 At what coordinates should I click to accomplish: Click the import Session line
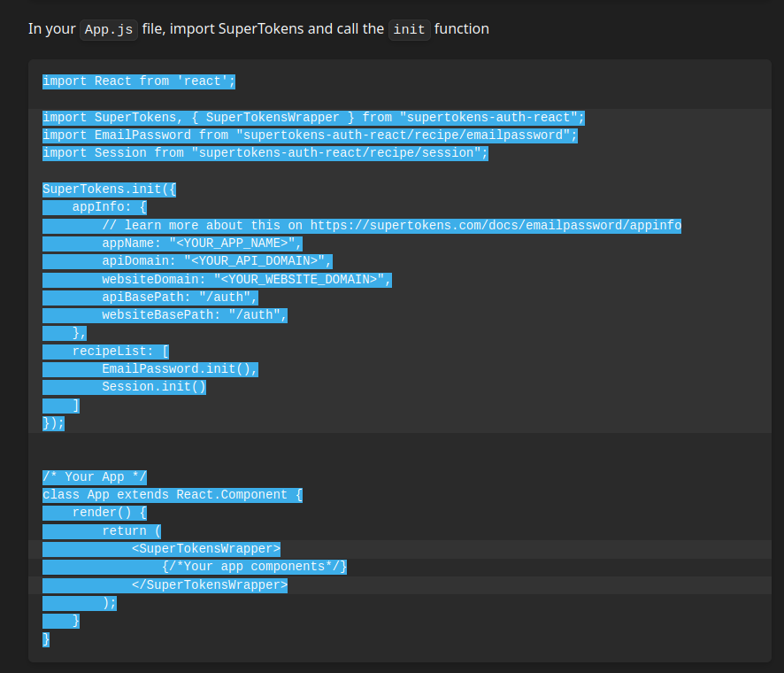tap(265, 153)
